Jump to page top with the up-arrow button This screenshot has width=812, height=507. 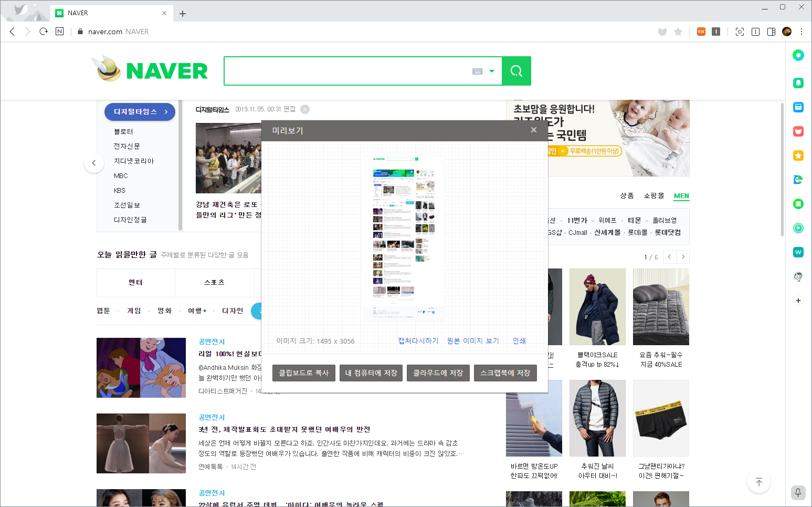[x=759, y=482]
